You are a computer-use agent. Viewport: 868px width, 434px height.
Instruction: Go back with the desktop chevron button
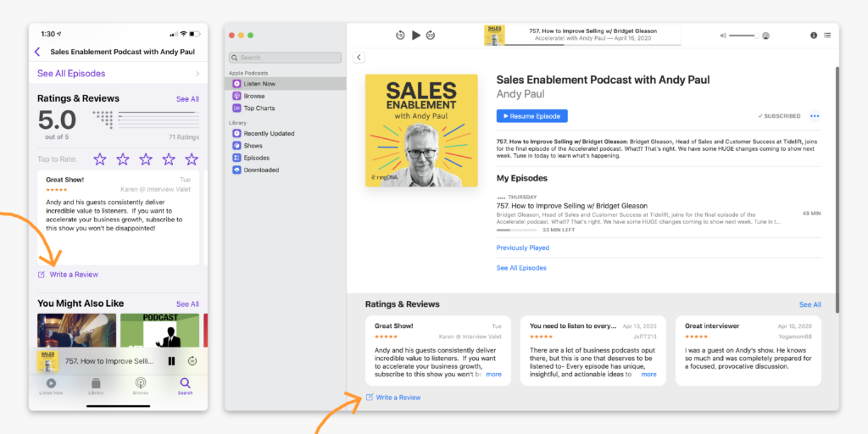click(x=359, y=58)
